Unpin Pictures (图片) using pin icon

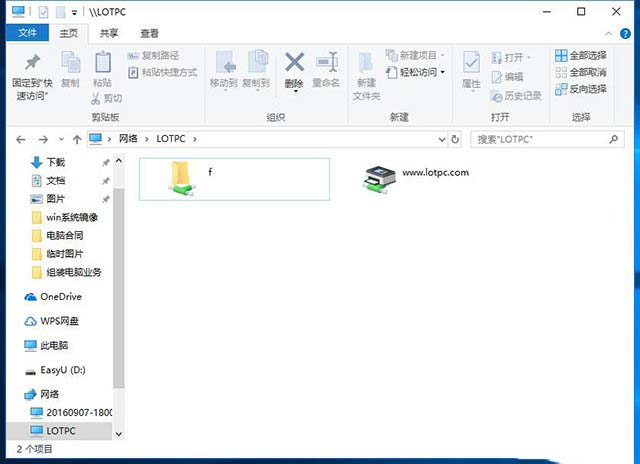(106, 199)
